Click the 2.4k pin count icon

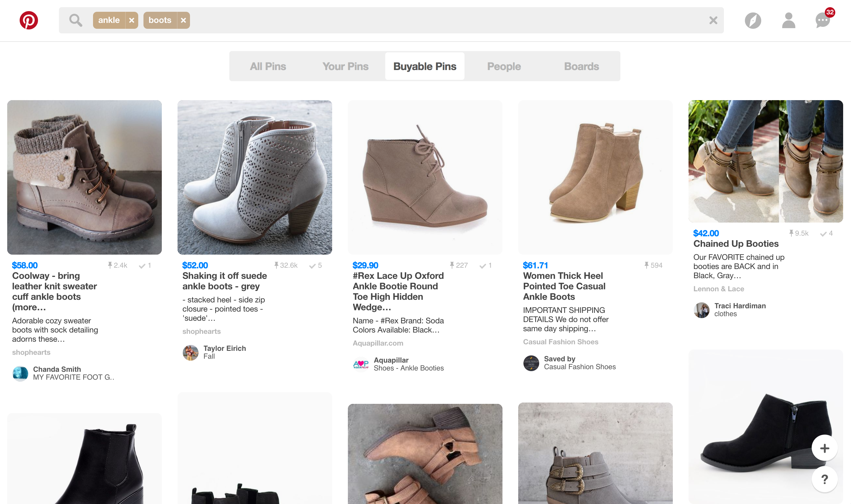point(110,265)
